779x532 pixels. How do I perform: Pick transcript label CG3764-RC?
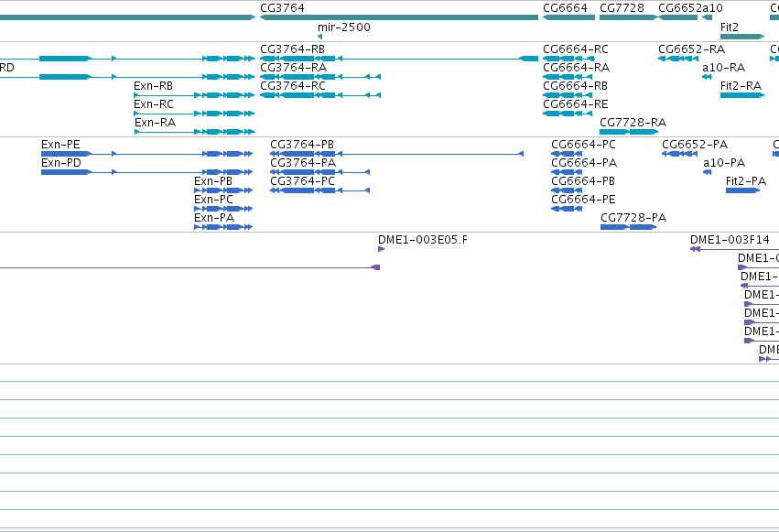(x=293, y=86)
